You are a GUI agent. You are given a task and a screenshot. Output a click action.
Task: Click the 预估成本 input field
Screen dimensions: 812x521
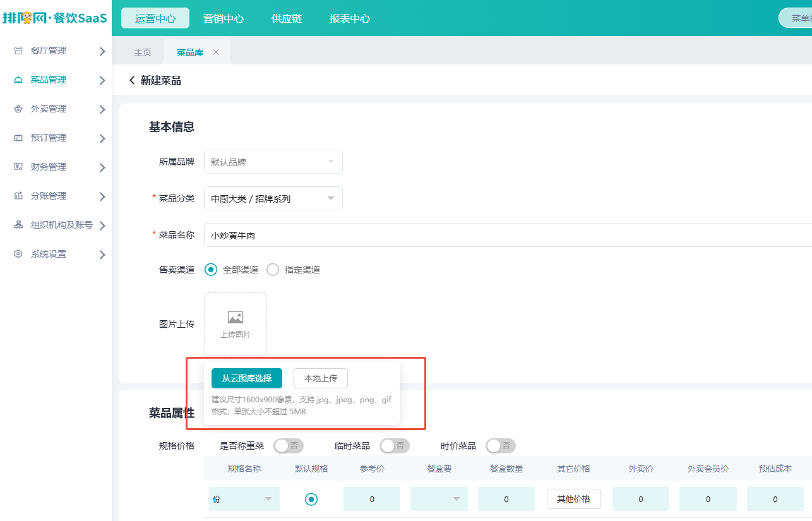(775, 499)
